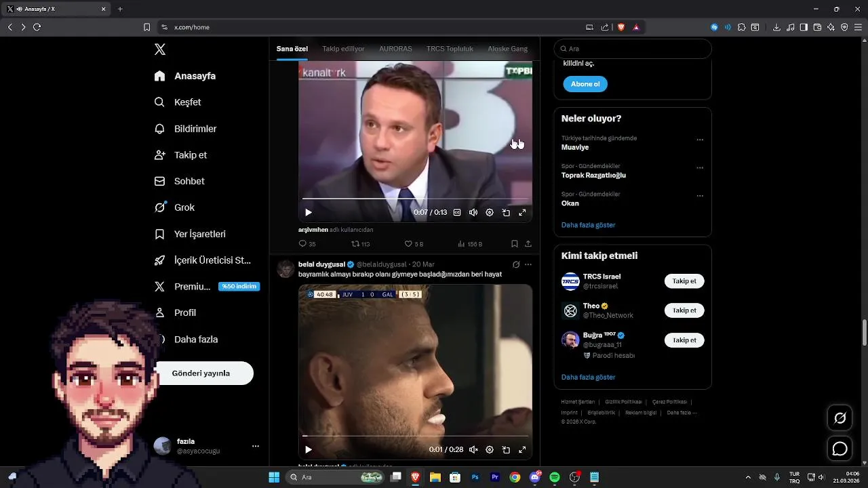Mute the first video's volume
The width and height of the screenshot is (868, 488).
pyautogui.click(x=473, y=212)
